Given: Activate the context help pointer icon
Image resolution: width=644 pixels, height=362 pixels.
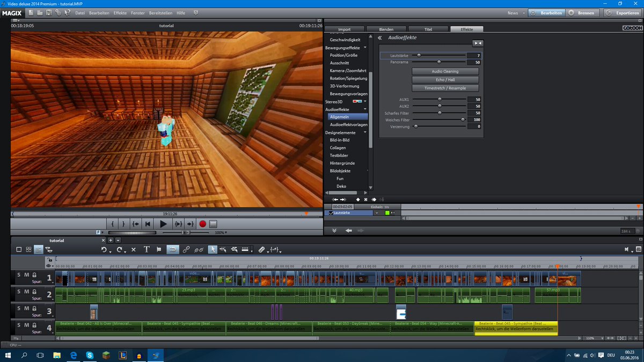Looking at the screenshot, I should click(68, 12).
